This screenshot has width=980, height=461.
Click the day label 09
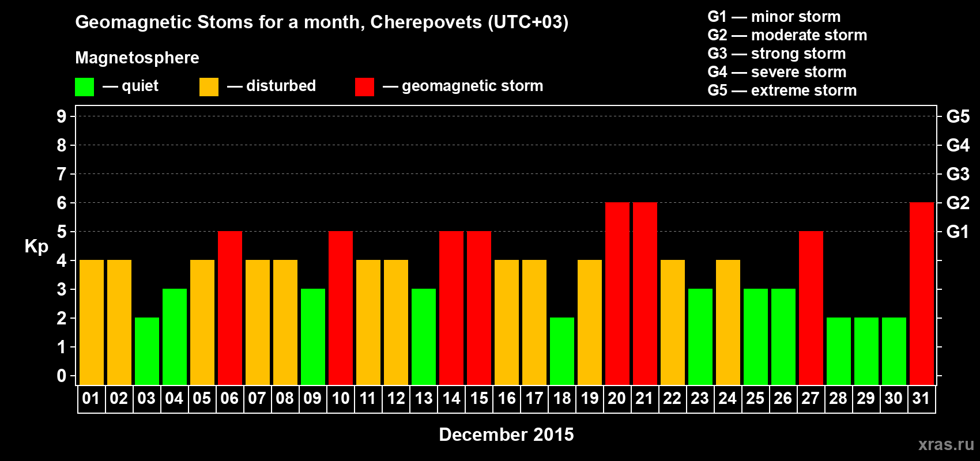(312, 398)
